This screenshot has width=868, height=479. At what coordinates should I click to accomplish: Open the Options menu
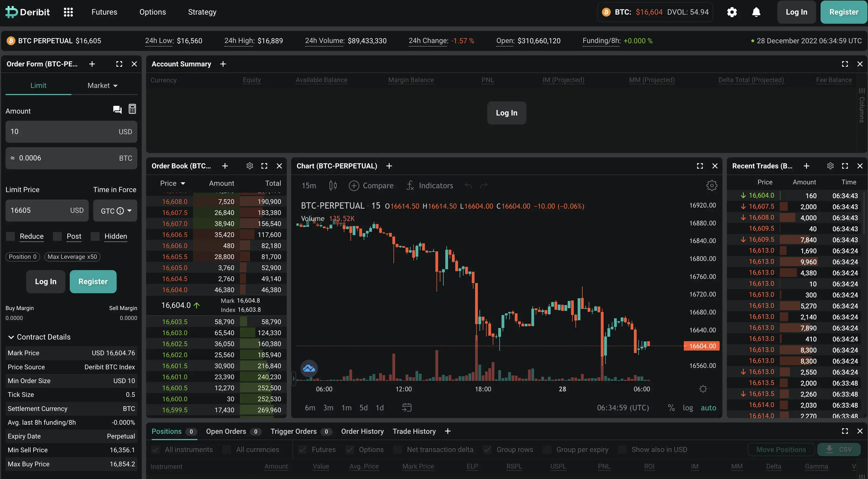click(x=153, y=12)
